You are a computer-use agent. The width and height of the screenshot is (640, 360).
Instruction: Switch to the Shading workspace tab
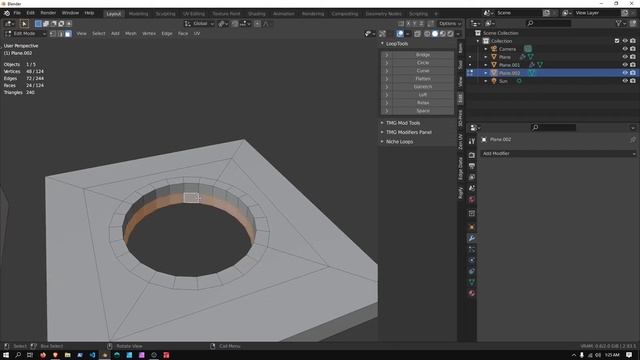pyautogui.click(x=257, y=14)
